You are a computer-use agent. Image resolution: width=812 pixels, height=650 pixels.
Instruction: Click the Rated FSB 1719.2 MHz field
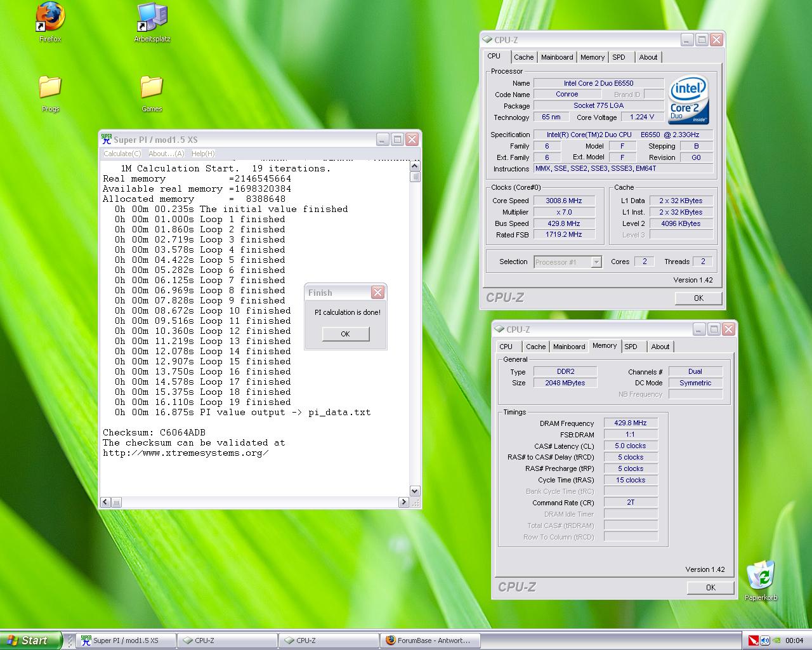click(564, 235)
